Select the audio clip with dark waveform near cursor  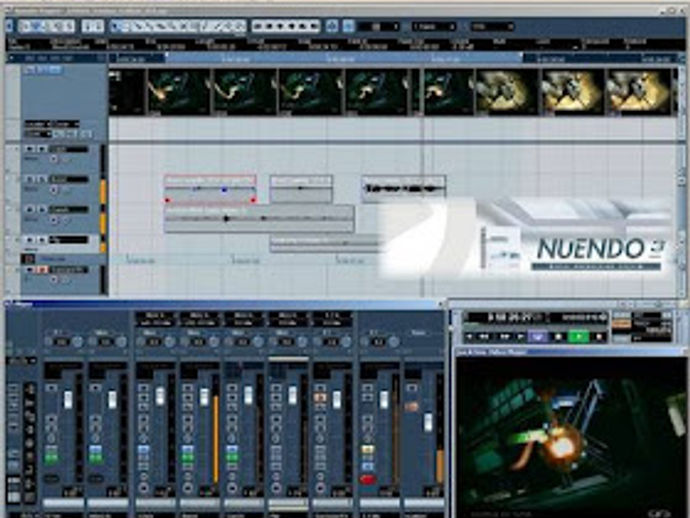click(x=404, y=189)
